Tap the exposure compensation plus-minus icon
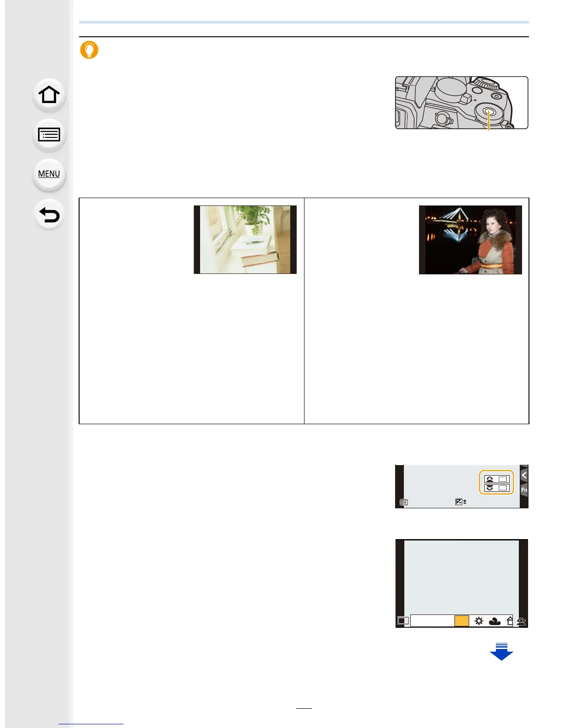Image resolution: width=563 pixels, height=728 pixels. pos(461,502)
